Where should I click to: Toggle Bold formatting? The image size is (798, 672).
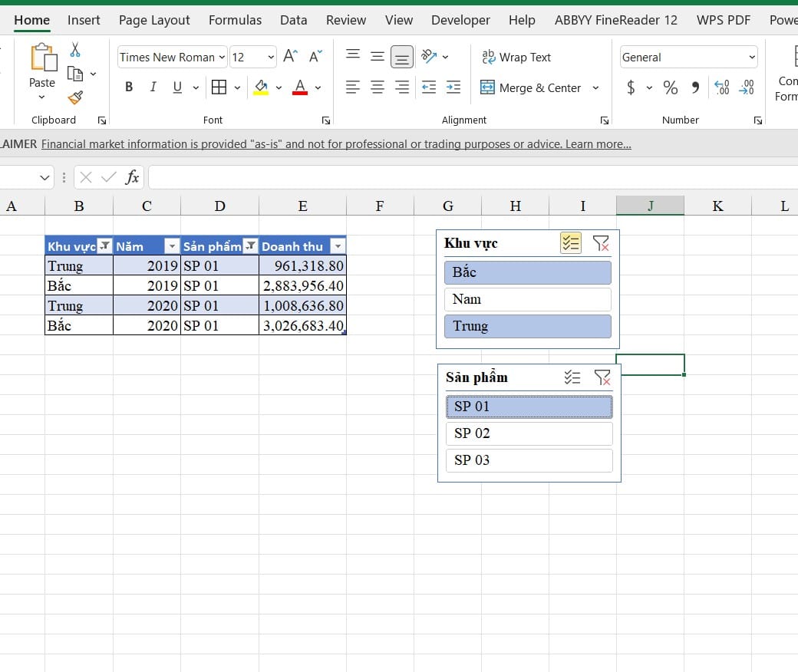(129, 87)
